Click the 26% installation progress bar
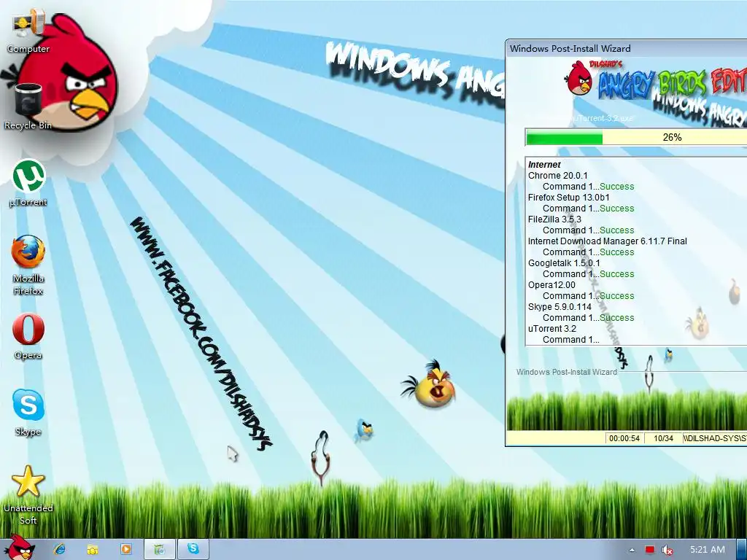Screen dimensions: 747x560 (636, 137)
